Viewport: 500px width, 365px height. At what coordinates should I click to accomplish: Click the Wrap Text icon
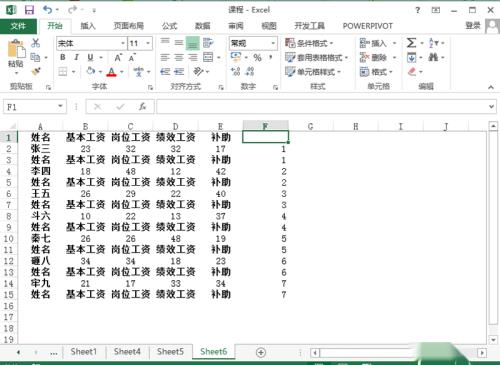[x=208, y=43]
